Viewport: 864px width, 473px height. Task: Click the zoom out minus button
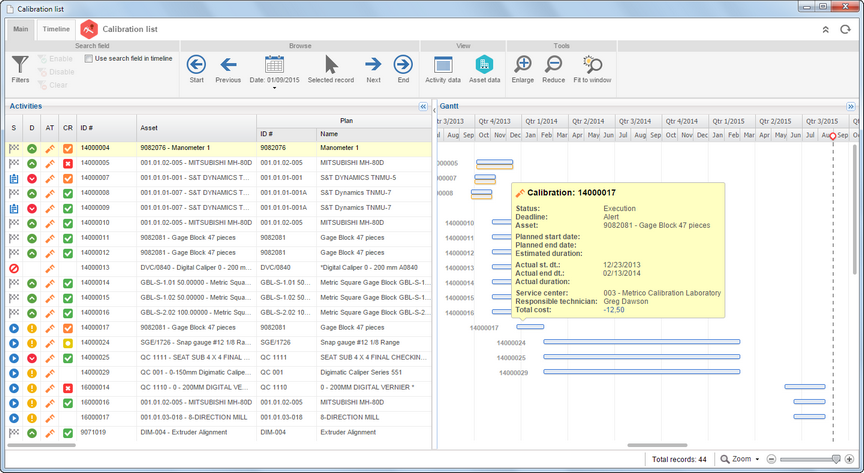tap(771, 459)
